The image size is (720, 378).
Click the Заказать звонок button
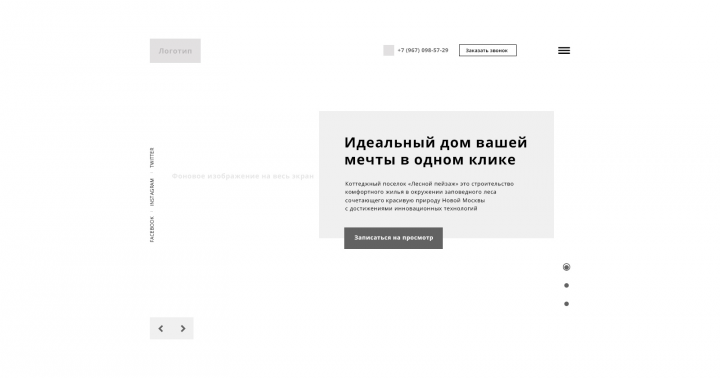[488, 50]
